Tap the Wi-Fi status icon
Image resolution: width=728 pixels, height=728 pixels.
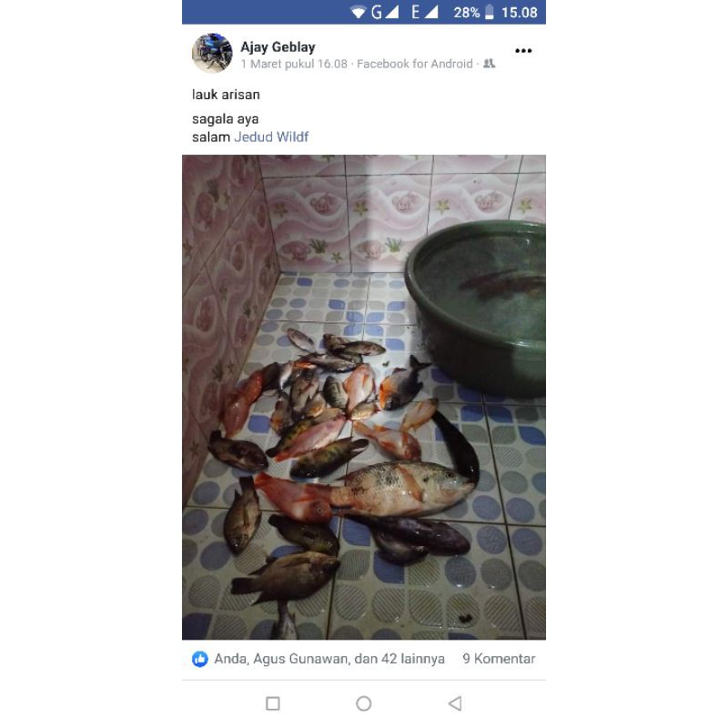358,13
